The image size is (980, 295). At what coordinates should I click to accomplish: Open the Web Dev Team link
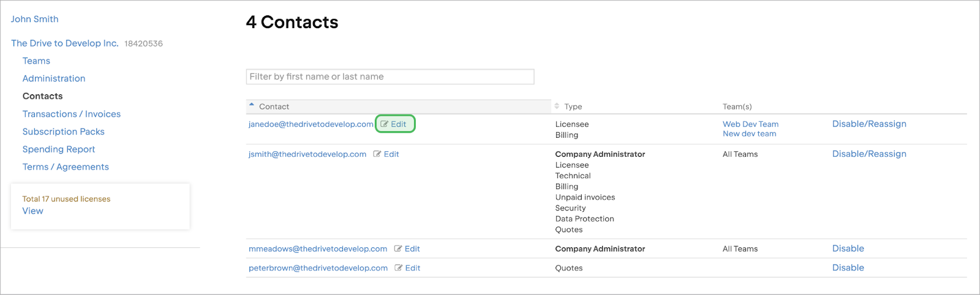tap(750, 124)
